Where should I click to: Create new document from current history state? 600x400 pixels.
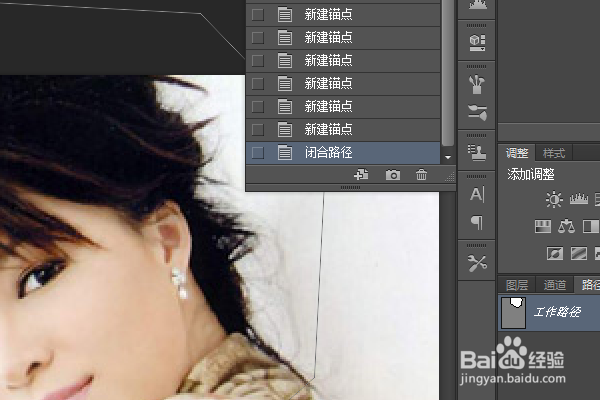pyautogui.click(x=361, y=175)
